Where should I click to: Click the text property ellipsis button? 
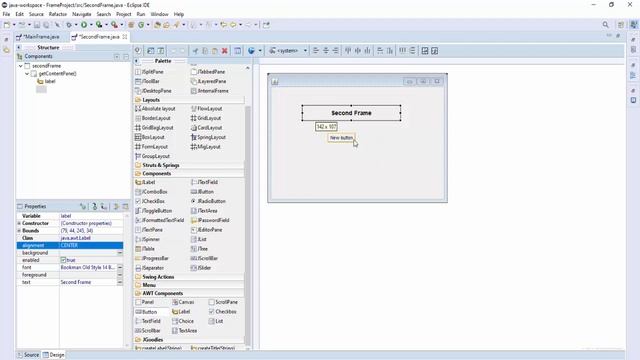[120, 282]
